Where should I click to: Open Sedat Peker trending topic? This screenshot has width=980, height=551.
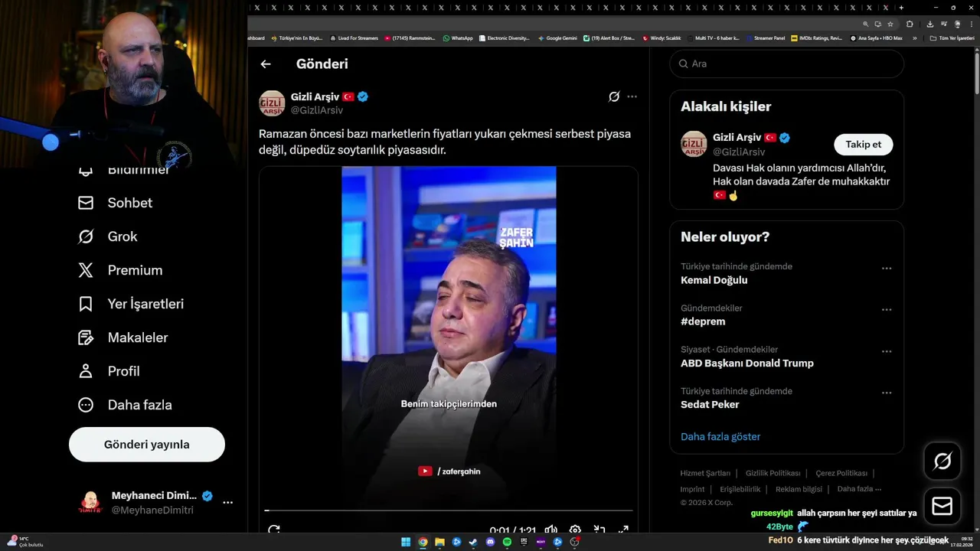[710, 404]
